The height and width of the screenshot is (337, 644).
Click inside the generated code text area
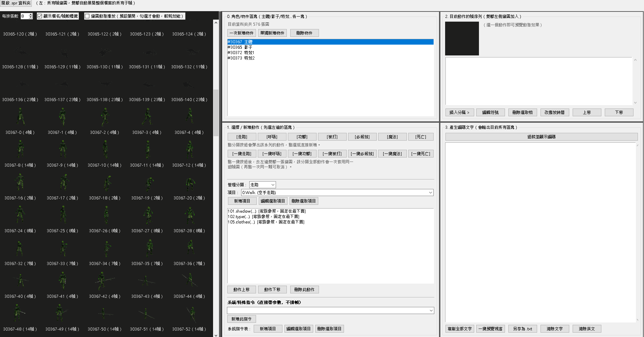coord(540,232)
